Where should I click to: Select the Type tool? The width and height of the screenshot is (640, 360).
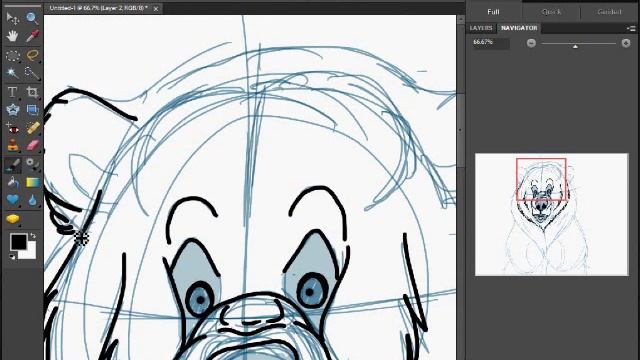pyautogui.click(x=13, y=92)
